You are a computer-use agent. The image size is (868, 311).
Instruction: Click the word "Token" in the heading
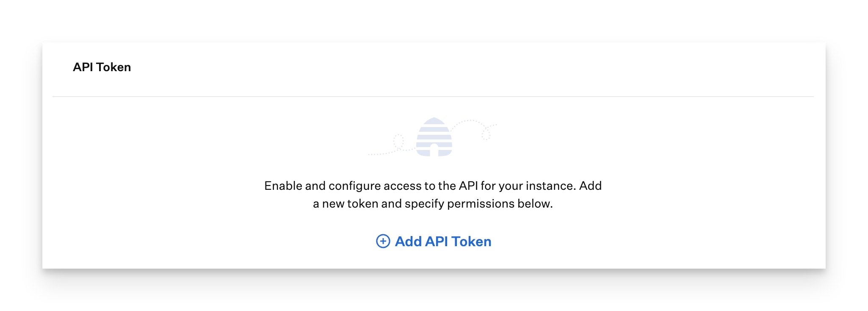coord(113,67)
